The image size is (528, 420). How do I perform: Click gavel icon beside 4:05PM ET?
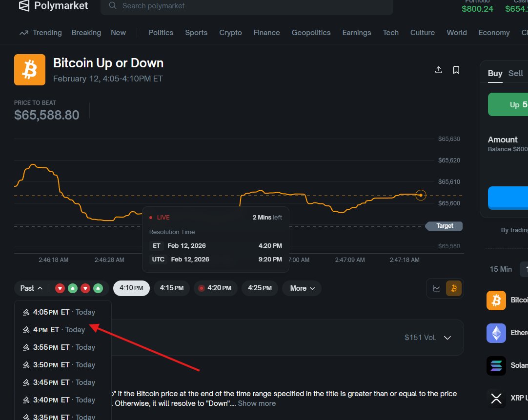26,312
